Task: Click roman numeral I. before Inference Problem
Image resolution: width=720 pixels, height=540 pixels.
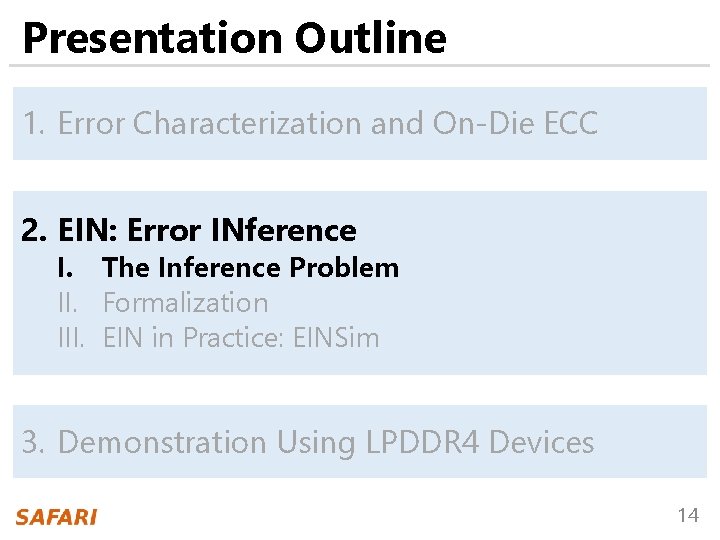Action: coord(66,268)
